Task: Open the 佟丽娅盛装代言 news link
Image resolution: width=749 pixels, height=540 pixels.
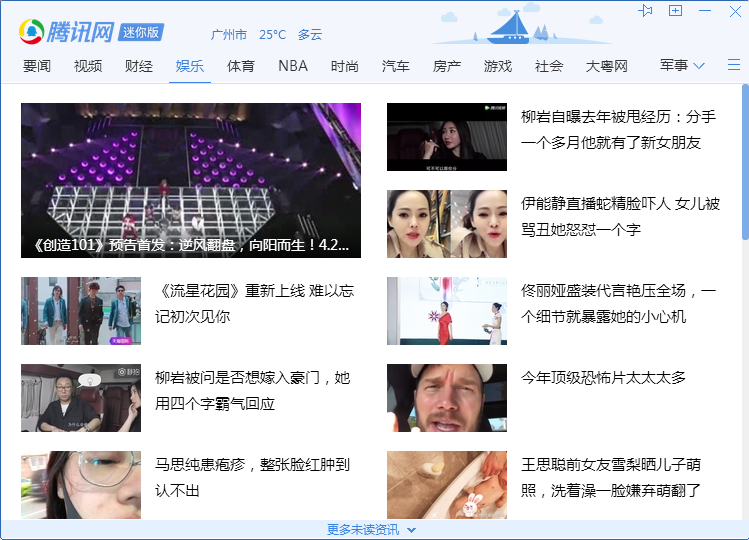Action: click(x=618, y=303)
